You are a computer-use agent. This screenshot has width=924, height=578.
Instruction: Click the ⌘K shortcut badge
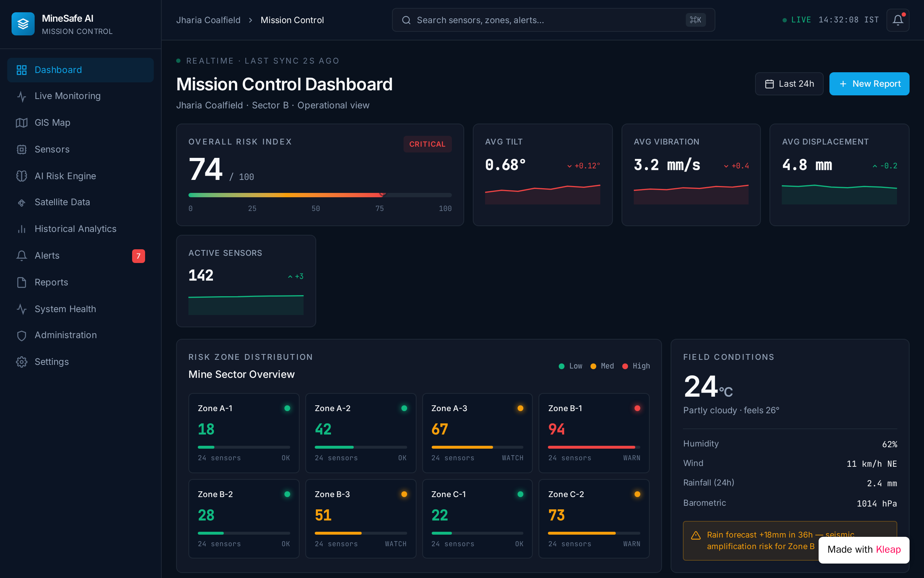coord(695,20)
